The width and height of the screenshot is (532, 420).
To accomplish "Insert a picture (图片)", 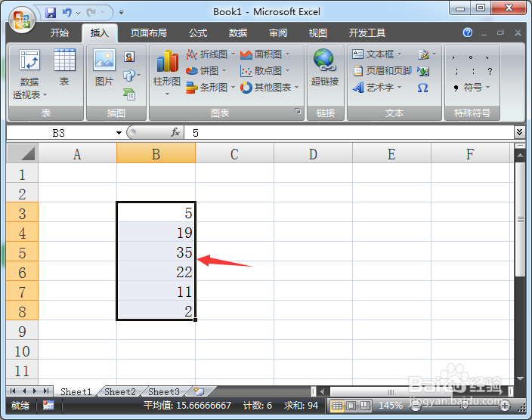I will pos(104,67).
